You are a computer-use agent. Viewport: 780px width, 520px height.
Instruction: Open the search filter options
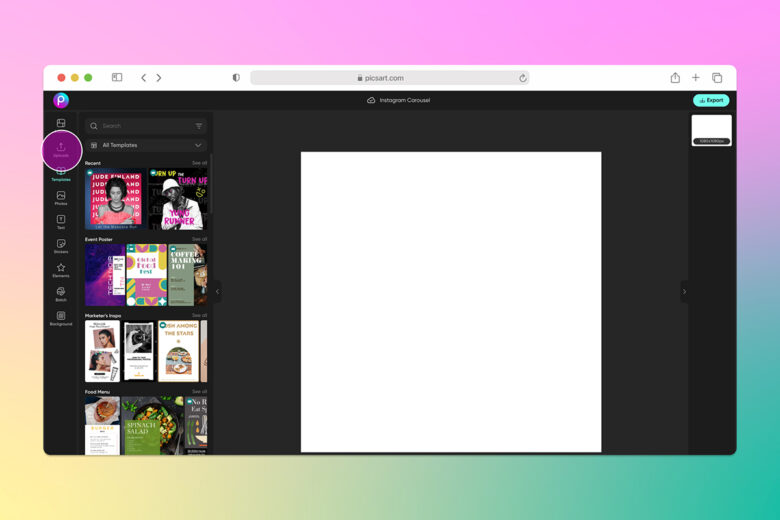click(x=199, y=126)
